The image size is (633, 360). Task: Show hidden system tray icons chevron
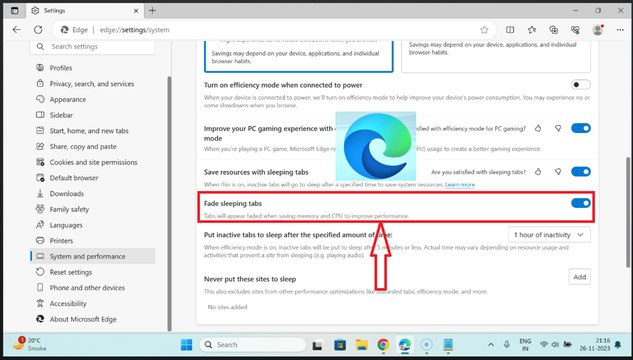[x=491, y=345]
